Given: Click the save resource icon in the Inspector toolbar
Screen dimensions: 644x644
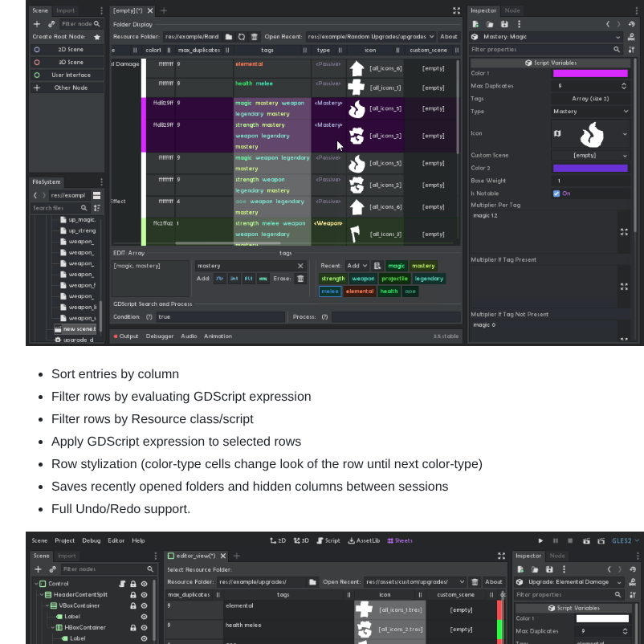Looking at the screenshot, I should pos(503,23).
